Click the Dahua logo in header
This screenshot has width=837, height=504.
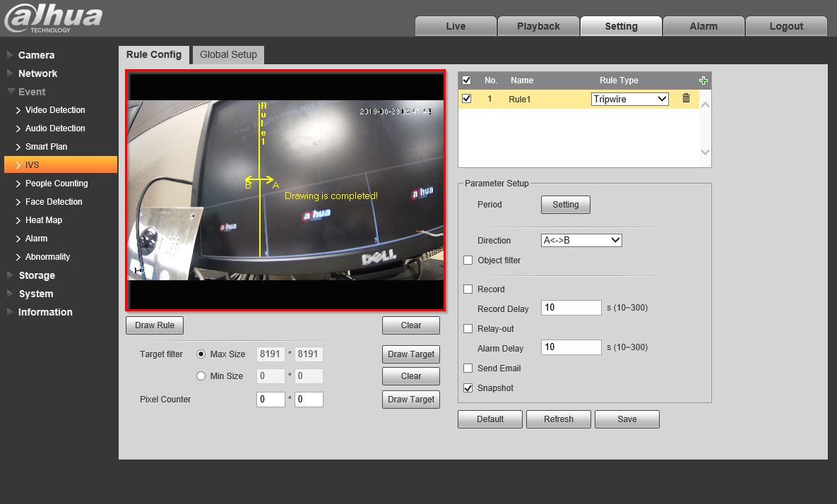[x=53, y=18]
